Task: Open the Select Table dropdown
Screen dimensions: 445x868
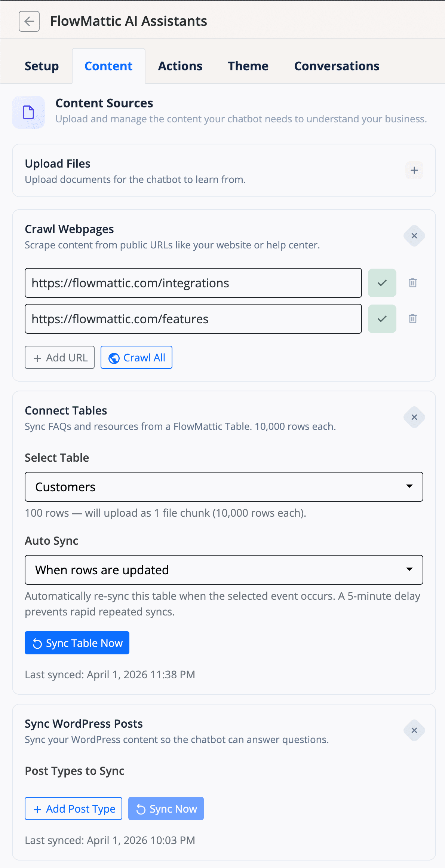Action: (224, 487)
